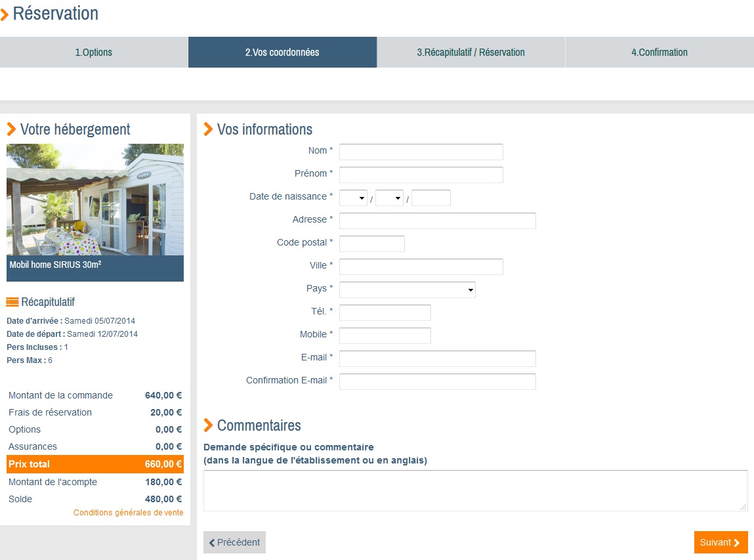Click into the Adresse field
754x560 pixels.
tap(438, 221)
